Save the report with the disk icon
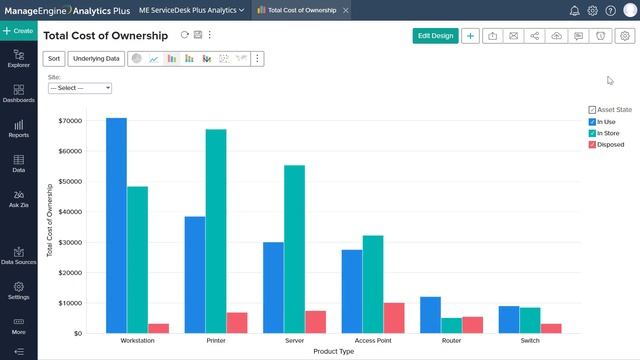The image size is (640, 360). pyautogui.click(x=198, y=35)
